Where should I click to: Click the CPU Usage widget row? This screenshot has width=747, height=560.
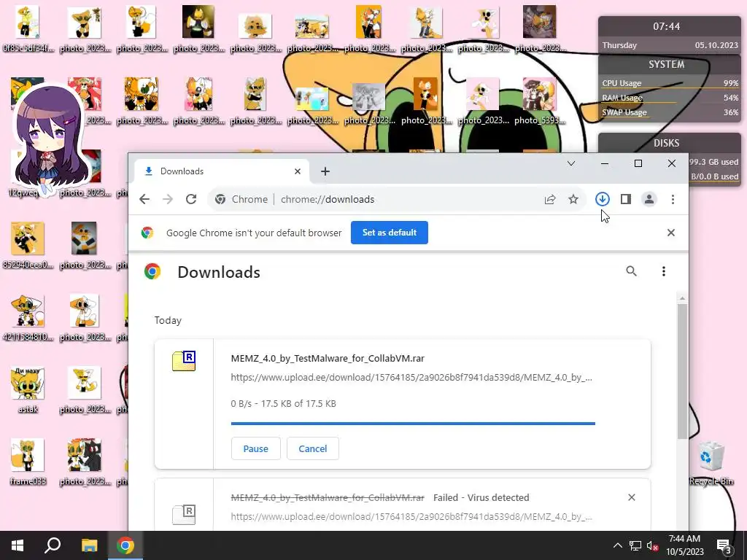(x=670, y=83)
